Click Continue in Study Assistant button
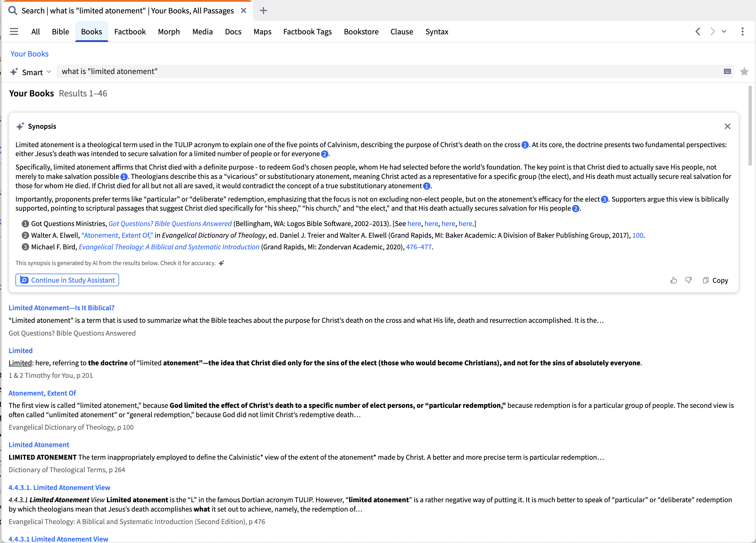Viewport: 756px width, 543px height. [67, 280]
